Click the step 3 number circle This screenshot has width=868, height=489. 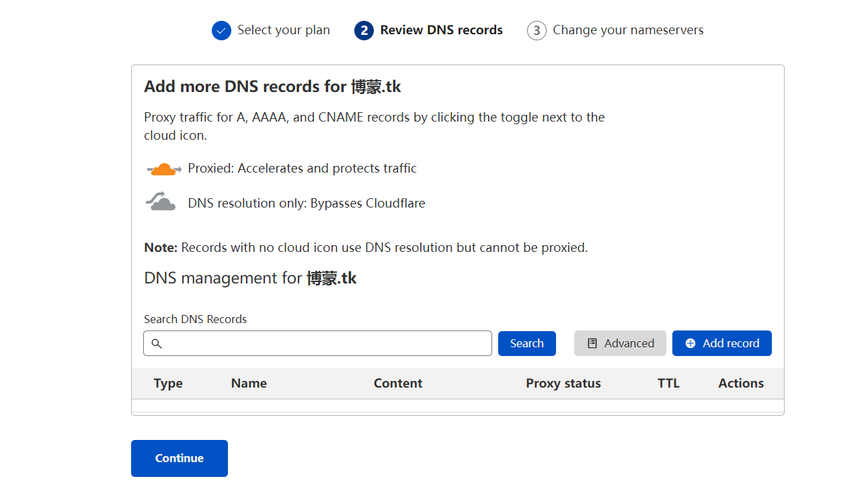[x=537, y=30]
